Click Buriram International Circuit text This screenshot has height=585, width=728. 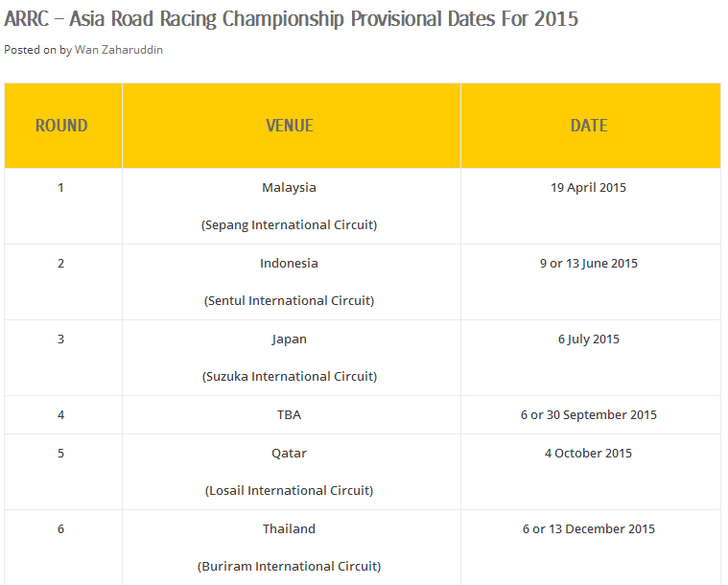[289, 567]
